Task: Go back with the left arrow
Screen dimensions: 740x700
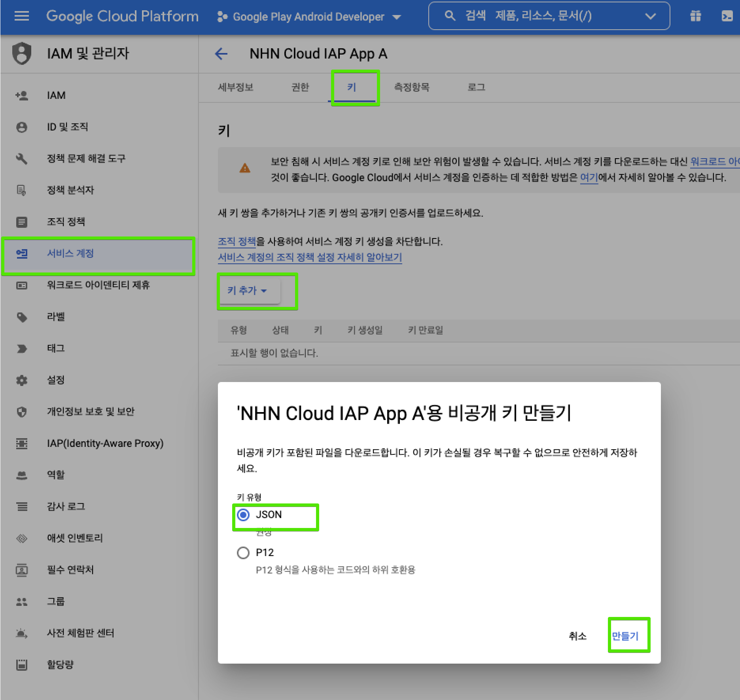Action: [221, 53]
